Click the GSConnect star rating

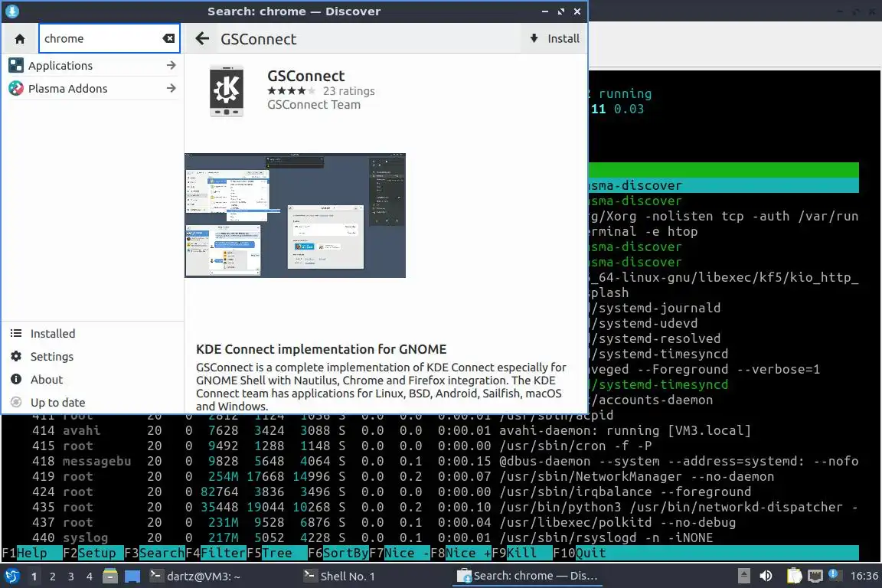click(291, 90)
